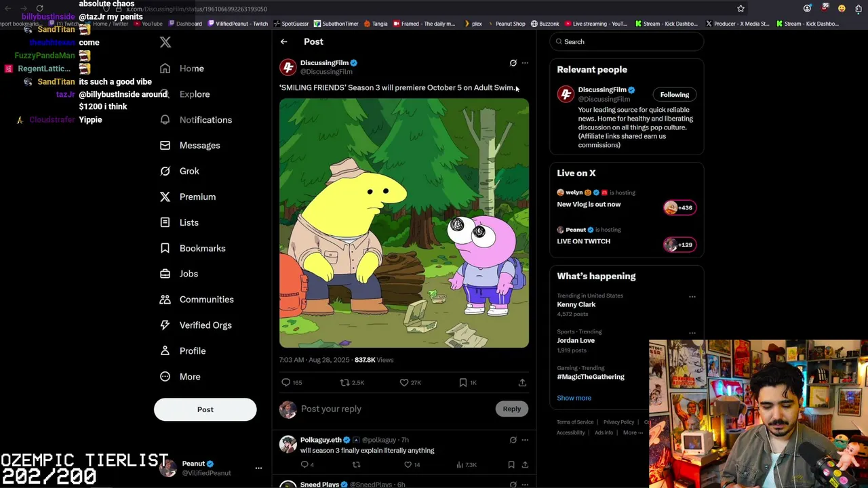Open Kenny Clark trending topic
This screenshot has height=488, width=868.
[x=576, y=304]
